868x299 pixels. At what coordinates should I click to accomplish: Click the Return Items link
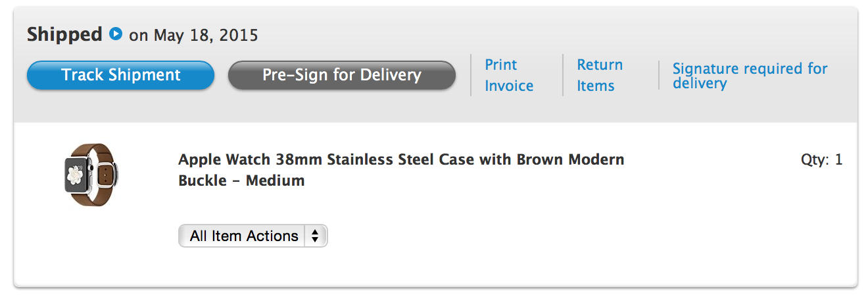(599, 75)
